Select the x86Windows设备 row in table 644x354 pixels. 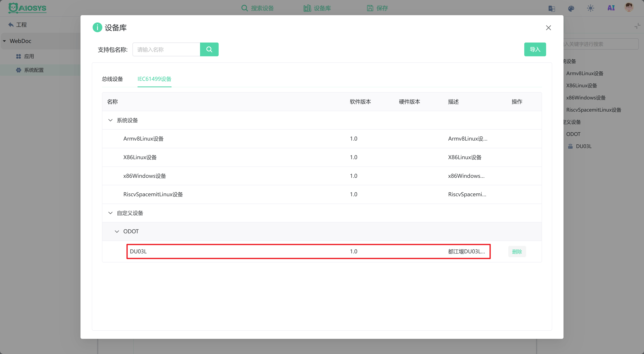click(x=322, y=176)
